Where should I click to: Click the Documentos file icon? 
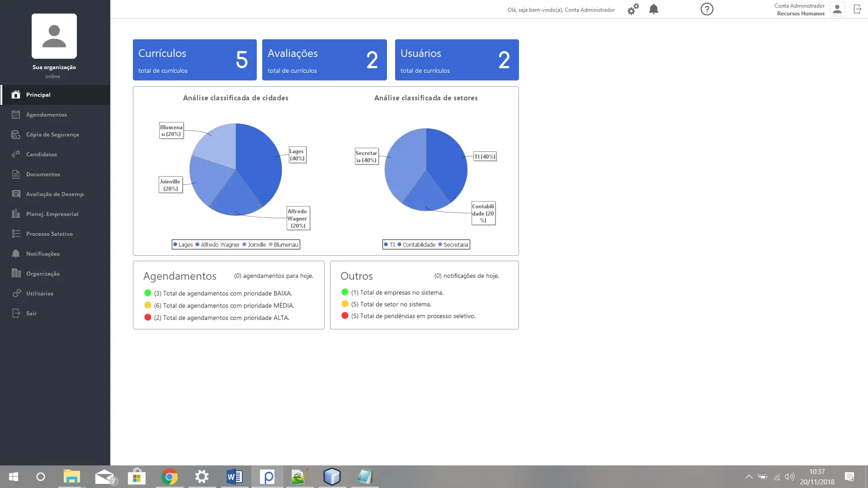[x=16, y=174]
